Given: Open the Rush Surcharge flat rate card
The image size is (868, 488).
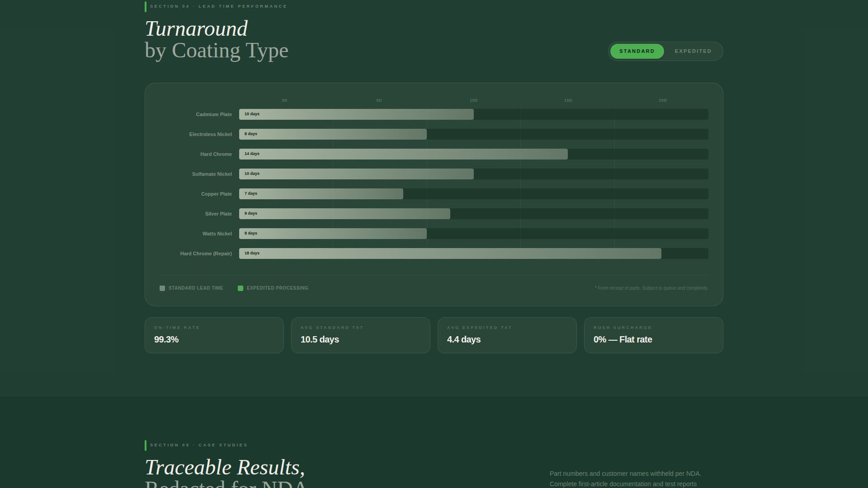Looking at the screenshot, I should click(653, 335).
